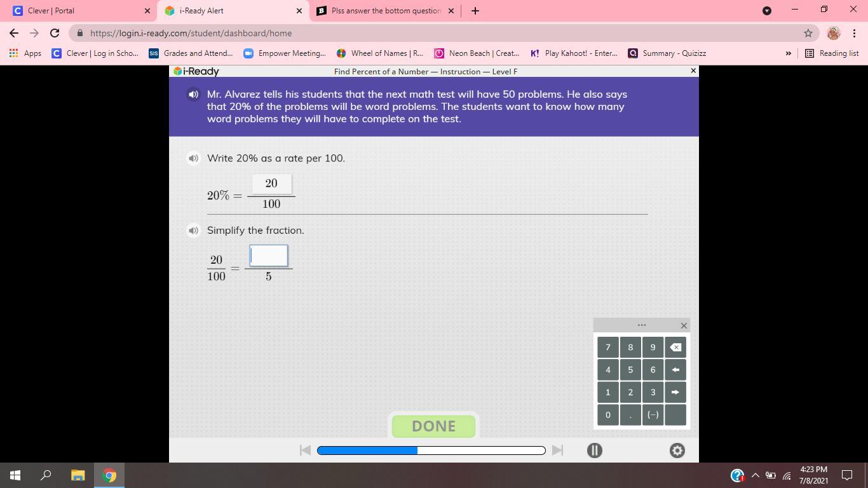The height and width of the screenshot is (488, 868).
Task: Reload the current page
Action: [55, 33]
